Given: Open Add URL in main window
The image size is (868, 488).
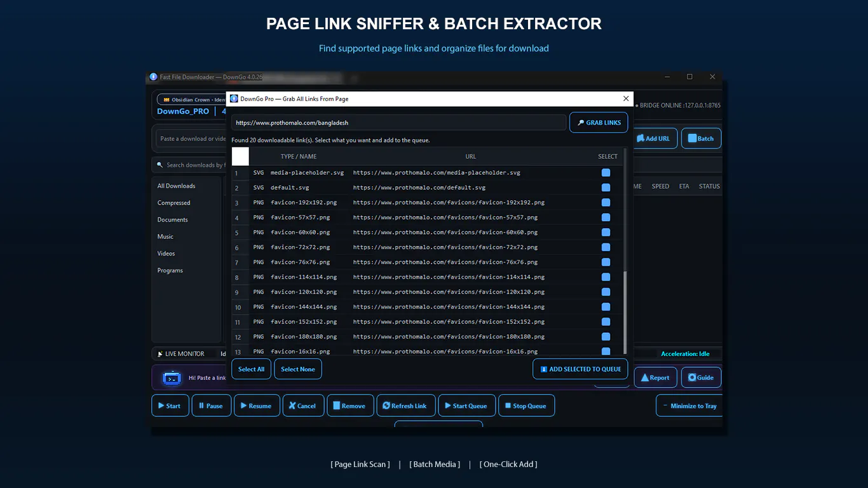Looking at the screenshot, I should click(x=654, y=139).
